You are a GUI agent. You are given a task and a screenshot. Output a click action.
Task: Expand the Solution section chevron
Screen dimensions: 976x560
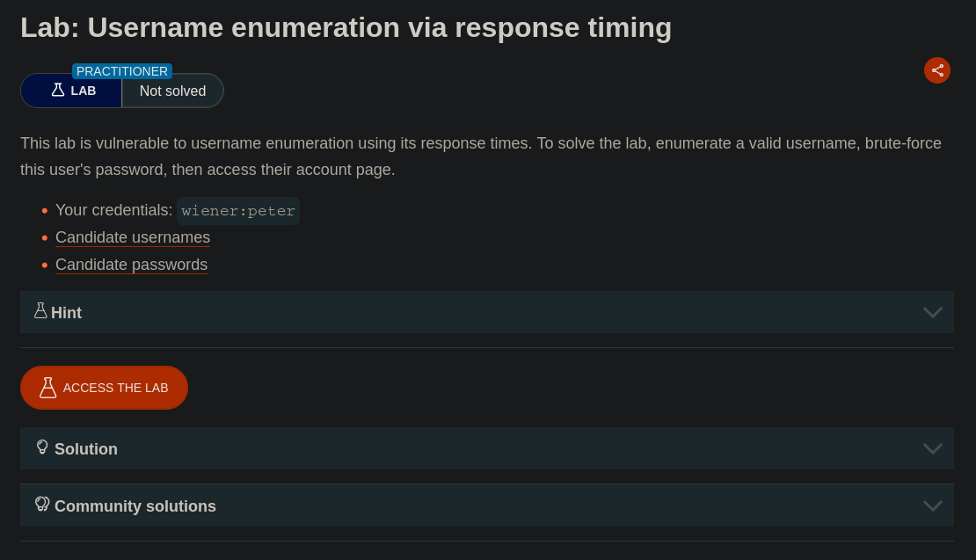(x=932, y=449)
